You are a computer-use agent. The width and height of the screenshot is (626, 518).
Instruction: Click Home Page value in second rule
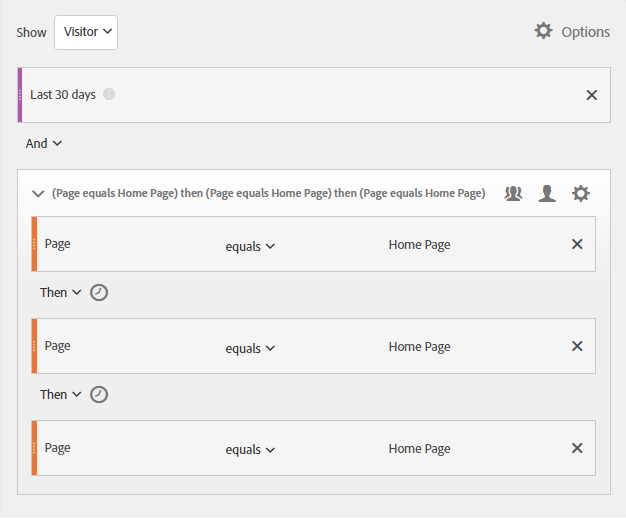tap(419, 347)
